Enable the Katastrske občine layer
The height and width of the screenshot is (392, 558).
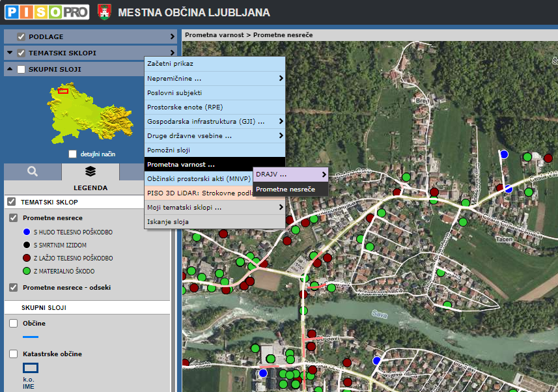pos(14,354)
